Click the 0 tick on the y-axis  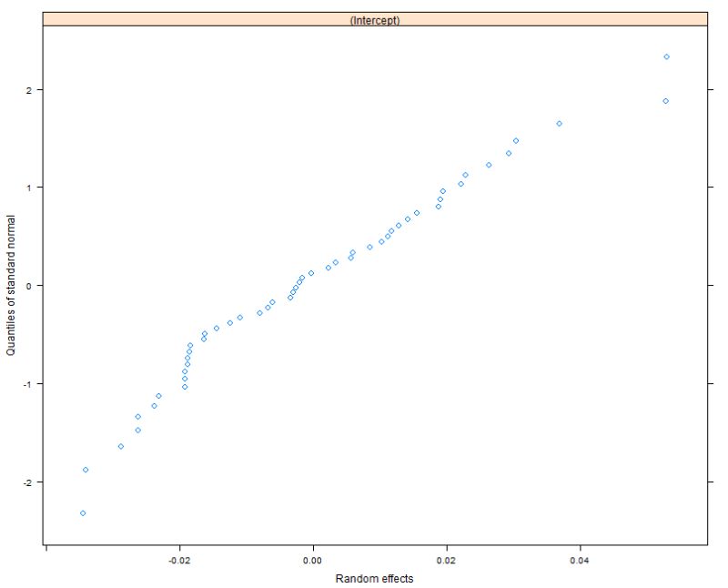coord(40,284)
